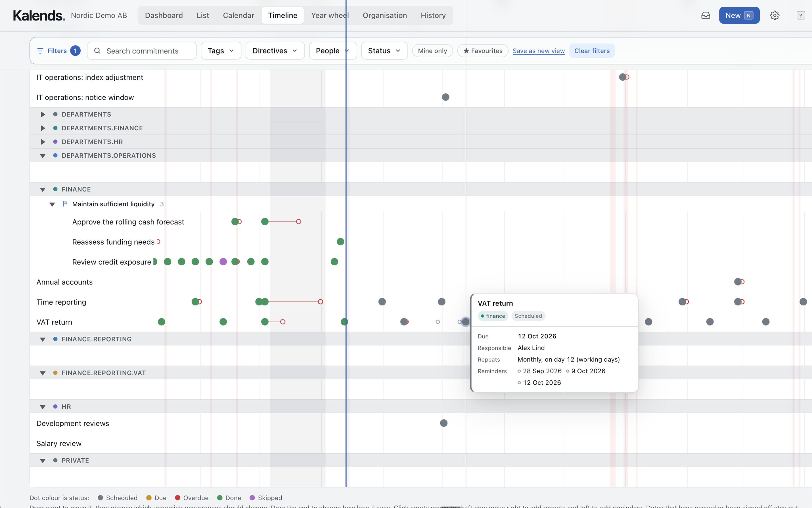Click Save as new view link

(x=538, y=51)
